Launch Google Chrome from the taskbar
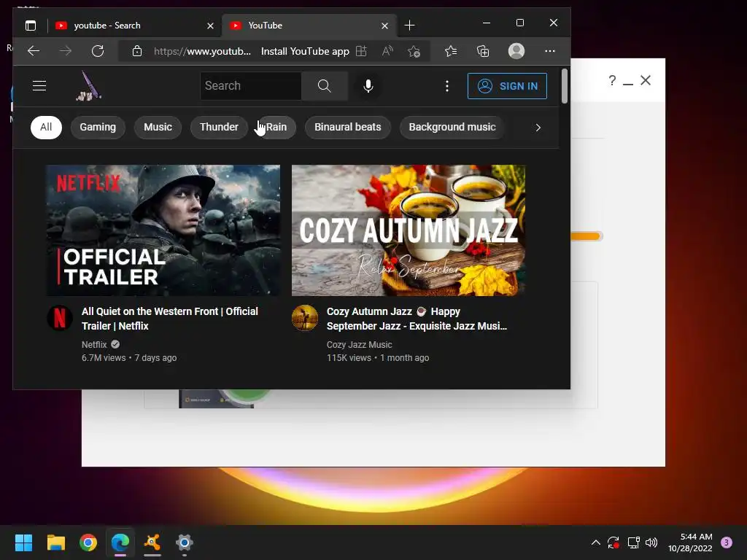 pos(88,542)
